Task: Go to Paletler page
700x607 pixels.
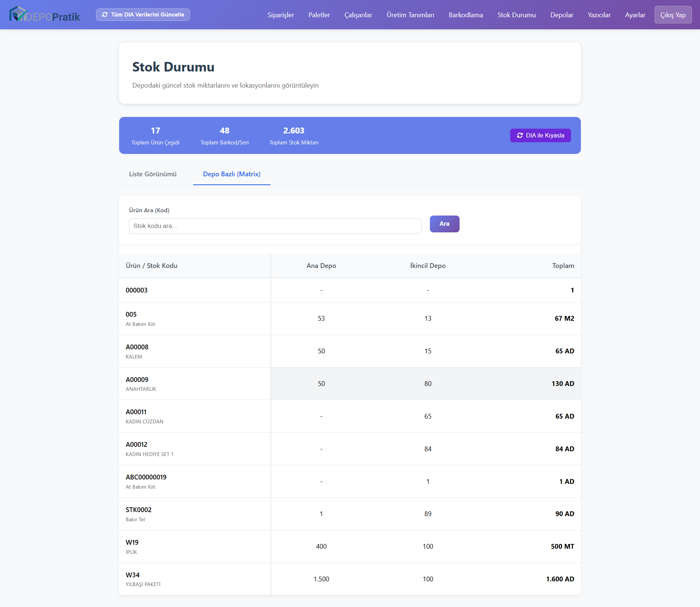Action: click(x=319, y=15)
